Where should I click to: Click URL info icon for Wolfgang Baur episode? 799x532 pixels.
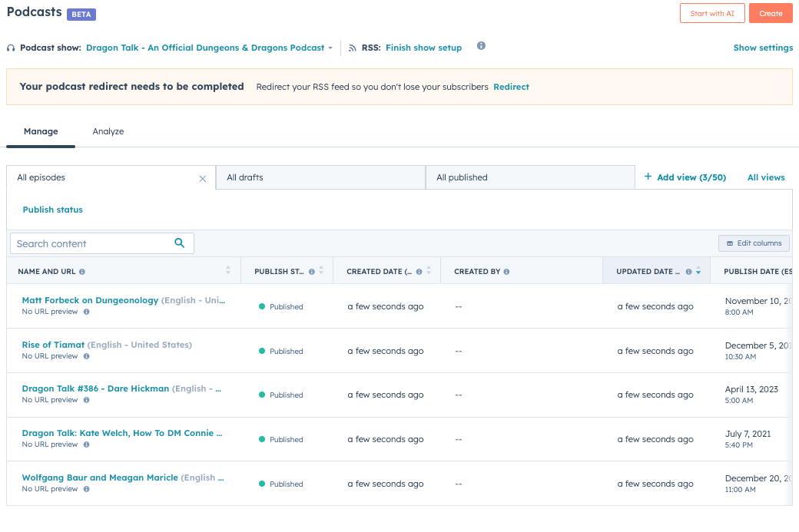coord(87,489)
